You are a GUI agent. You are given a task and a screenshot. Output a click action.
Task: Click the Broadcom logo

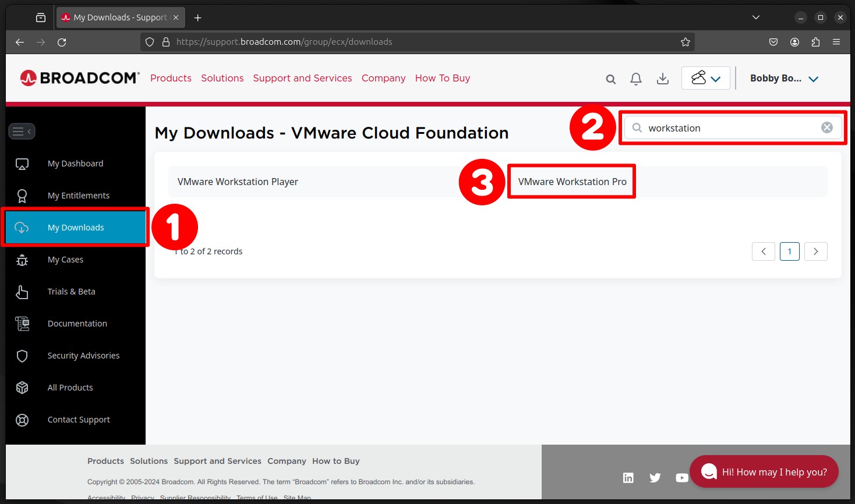coord(80,78)
